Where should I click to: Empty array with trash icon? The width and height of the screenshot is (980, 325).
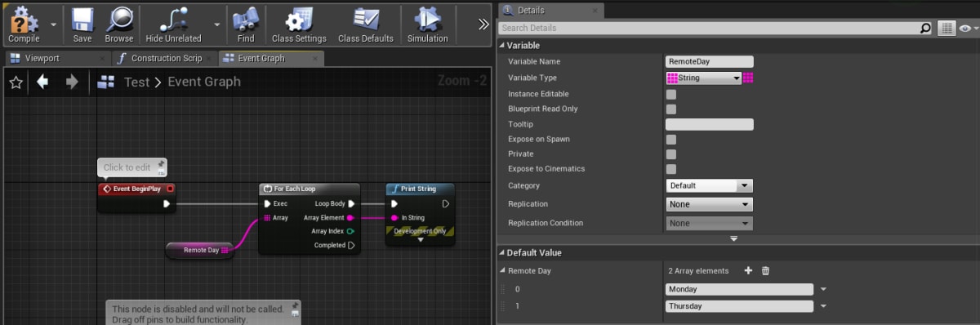point(765,270)
